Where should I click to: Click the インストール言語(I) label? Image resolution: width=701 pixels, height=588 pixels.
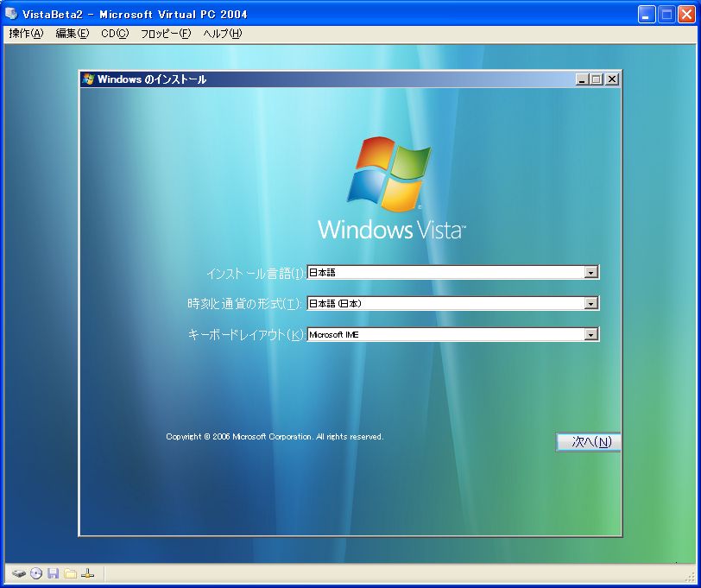[x=256, y=273]
